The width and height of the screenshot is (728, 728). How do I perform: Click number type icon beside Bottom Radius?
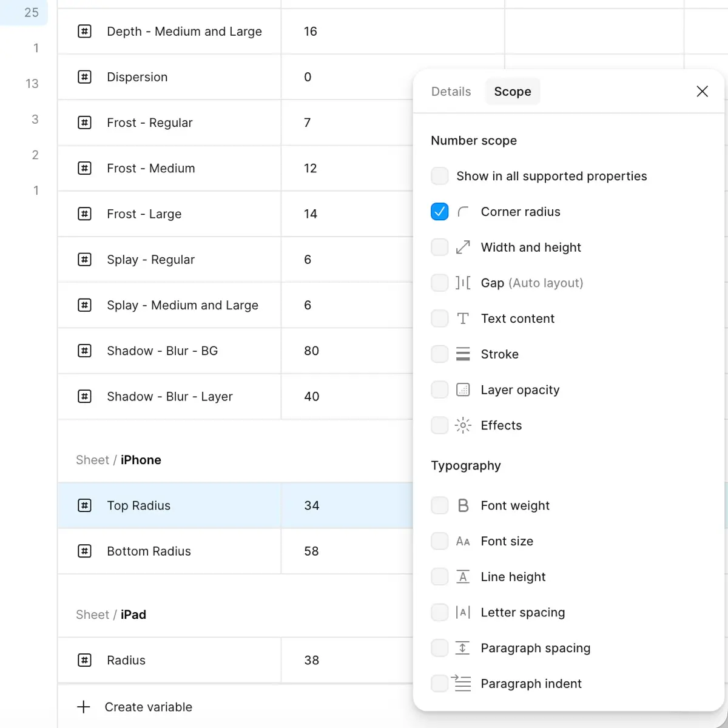coord(85,551)
